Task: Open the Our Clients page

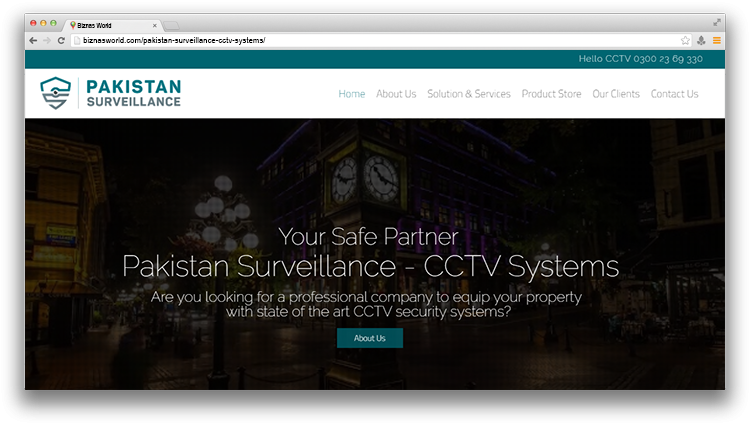Action: [616, 94]
